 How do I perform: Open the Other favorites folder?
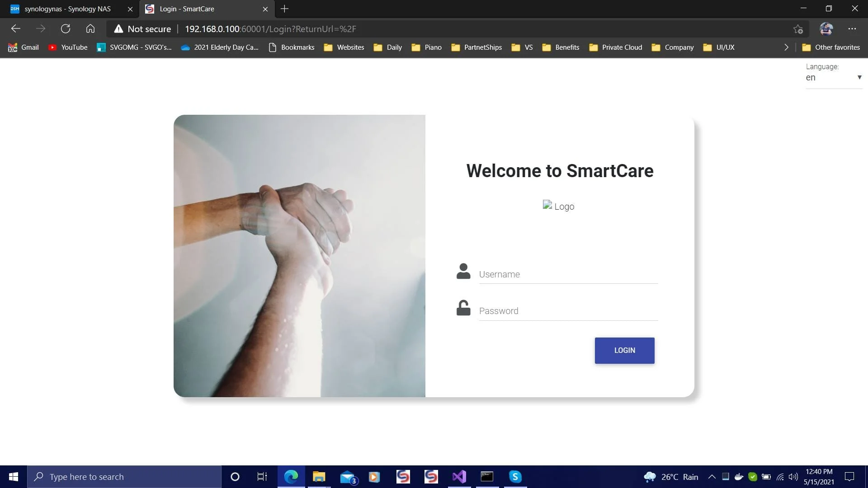tap(831, 47)
